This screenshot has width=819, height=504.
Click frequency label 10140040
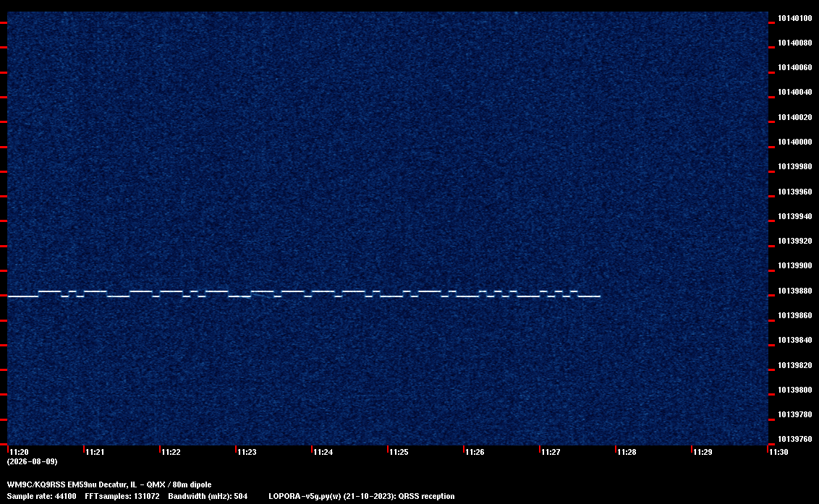tap(795, 92)
